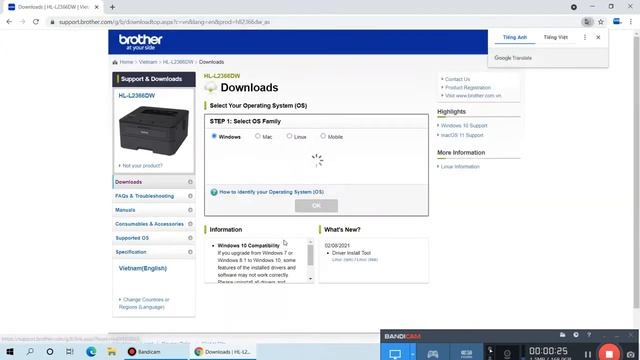The width and height of the screenshot is (640, 360).
Task: Open How to identify your Operating System link
Action: [x=271, y=192]
